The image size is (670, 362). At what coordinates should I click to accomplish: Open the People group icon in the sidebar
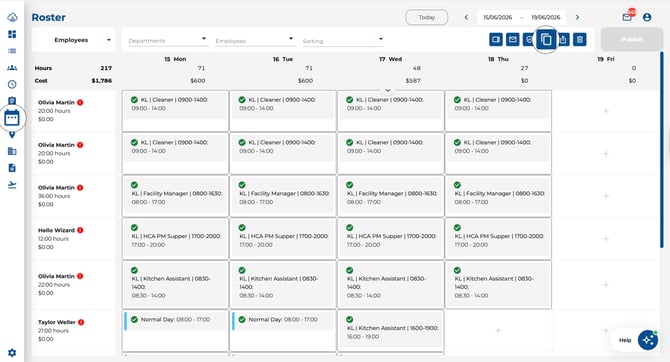pyautogui.click(x=12, y=68)
